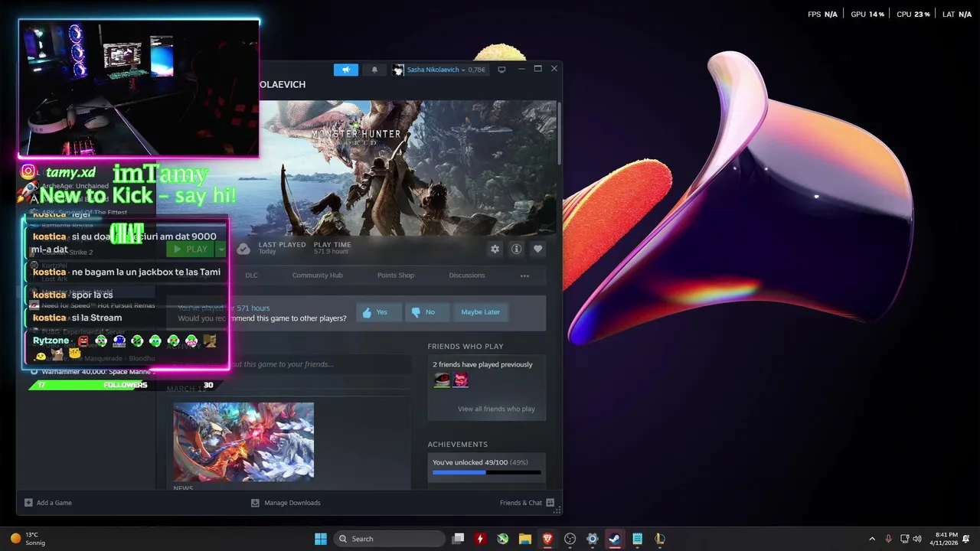Screen dimensions: 980x551
Task: Open Steam announcements megaphone button
Action: click(x=346, y=70)
